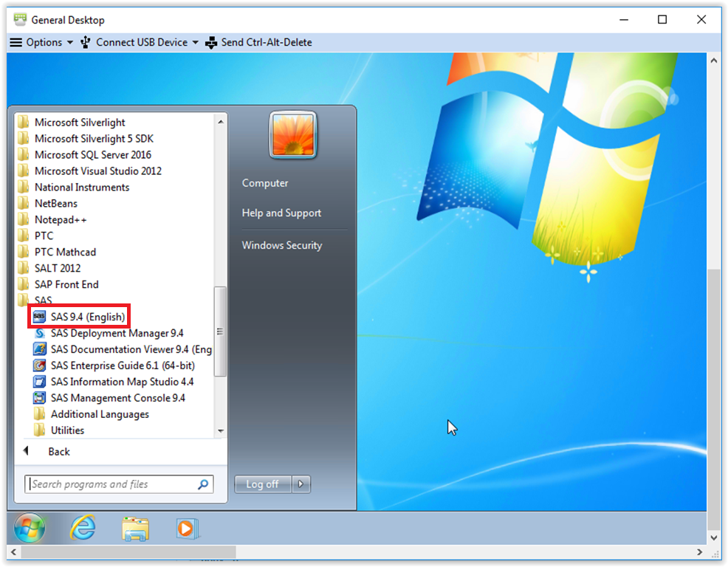Viewport: 728px width, 567px height.
Task: Click the search magnifier icon
Action: pos(203,484)
